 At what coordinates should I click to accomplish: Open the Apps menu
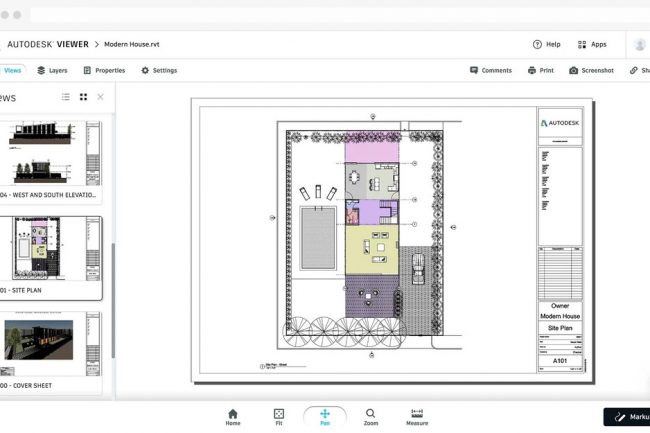click(x=592, y=44)
